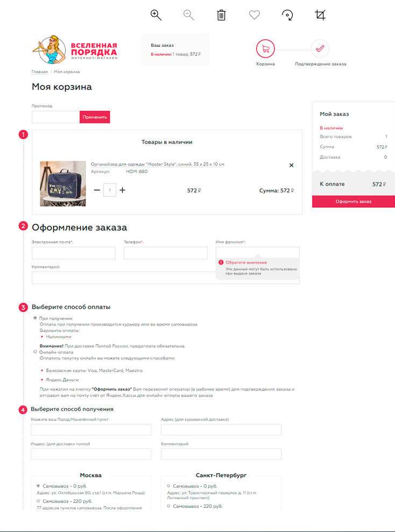Screen dimensions: 395x532
Task: Open the Корзина cart step icon
Action: click(265, 49)
